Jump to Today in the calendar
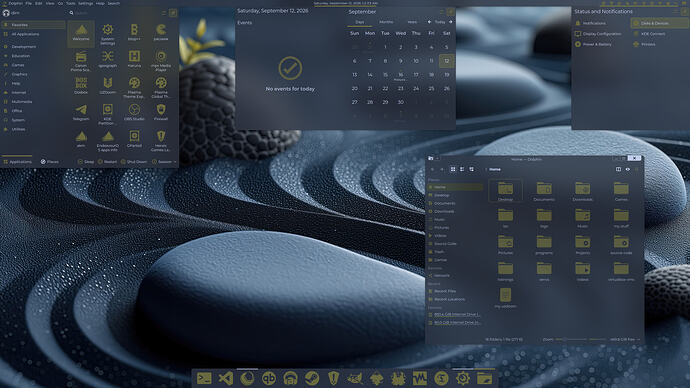The height and width of the screenshot is (388, 690). pos(440,22)
